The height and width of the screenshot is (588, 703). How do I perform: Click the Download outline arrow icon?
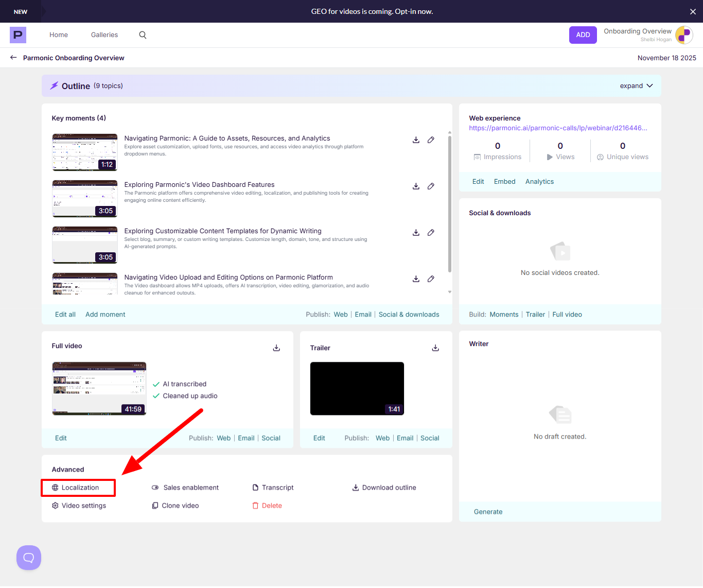(355, 488)
